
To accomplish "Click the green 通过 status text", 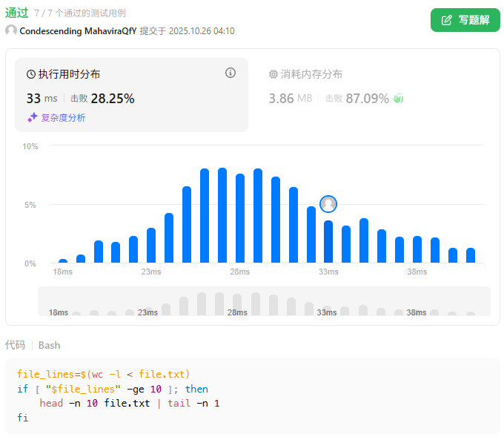I will tap(16, 13).
